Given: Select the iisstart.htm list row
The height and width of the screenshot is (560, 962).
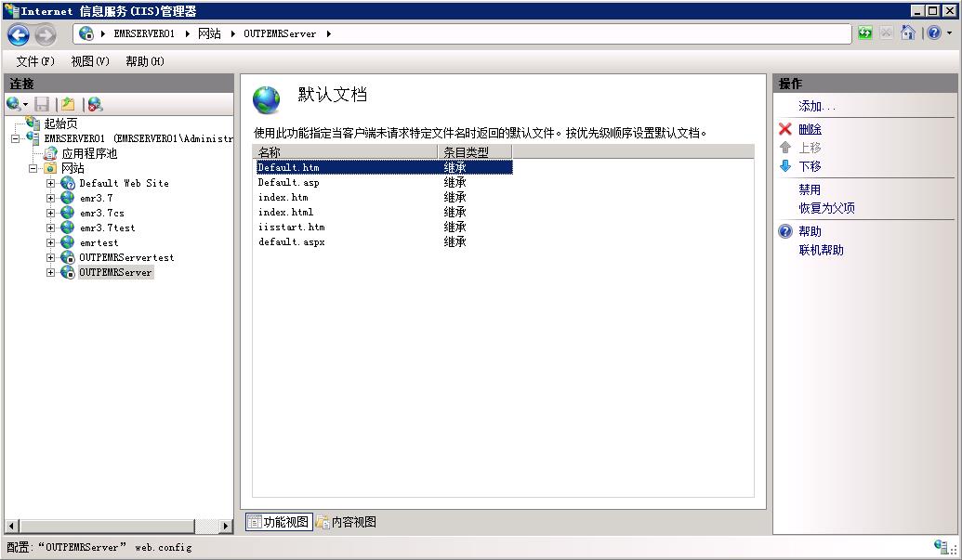Looking at the screenshot, I should [384, 227].
